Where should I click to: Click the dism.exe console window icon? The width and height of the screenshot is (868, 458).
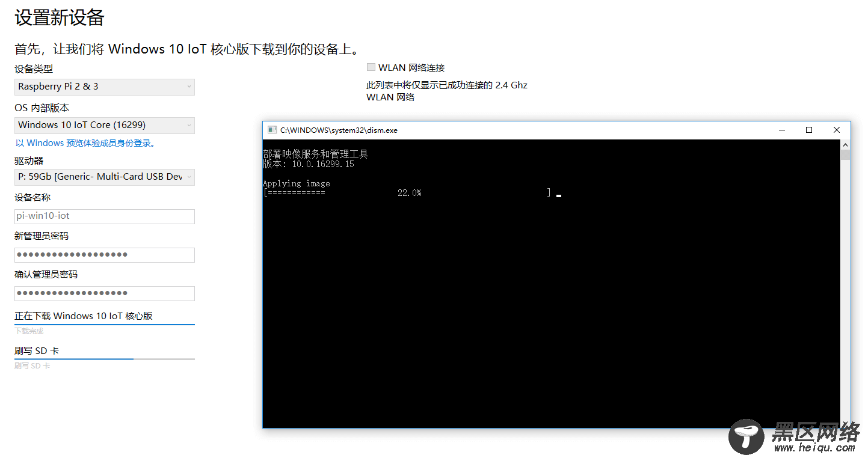point(272,130)
